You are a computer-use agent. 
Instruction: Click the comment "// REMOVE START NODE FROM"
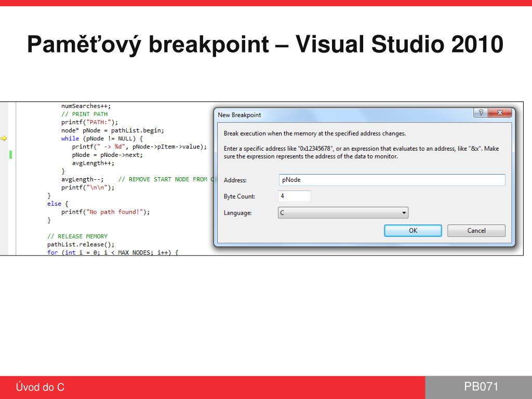click(163, 179)
